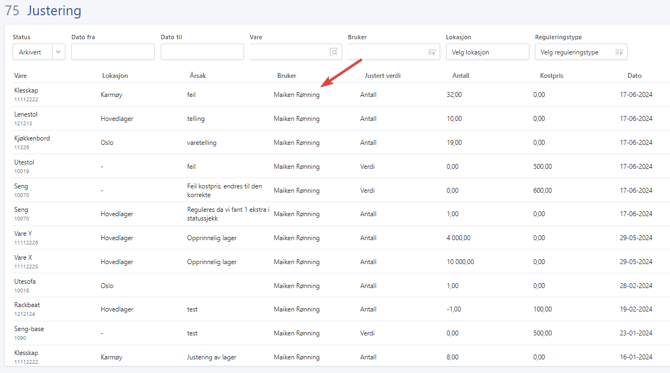Screen dimensions: 670x373
Task: Sort by Vare column header
Action: click(x=21, y=76)
